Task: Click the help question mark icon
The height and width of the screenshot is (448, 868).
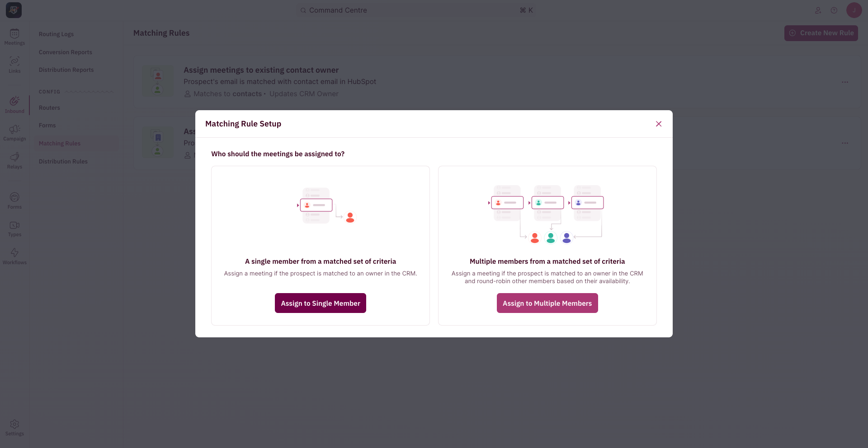Action: 834,10
